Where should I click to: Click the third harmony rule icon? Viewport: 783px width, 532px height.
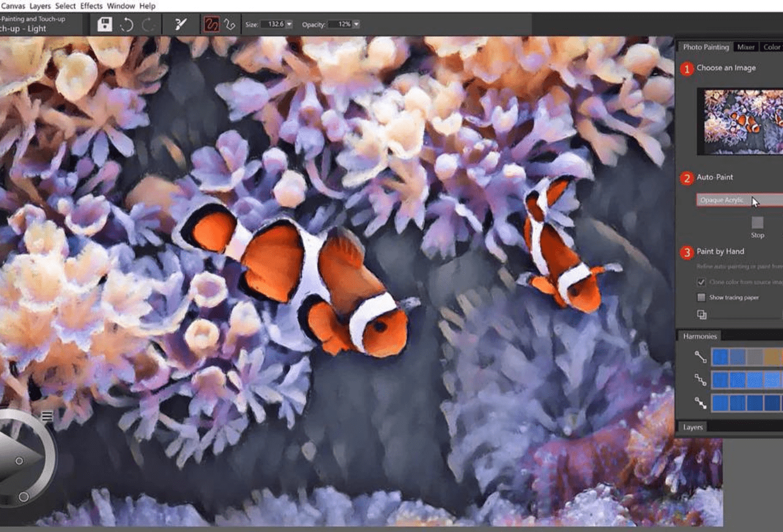click(x=700, y=403)
